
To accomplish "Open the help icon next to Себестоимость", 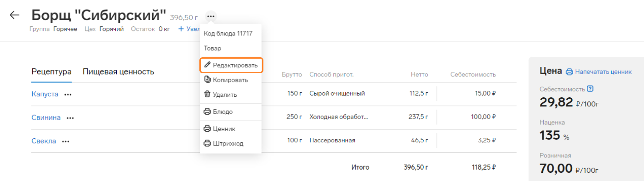I will [590, 89].
